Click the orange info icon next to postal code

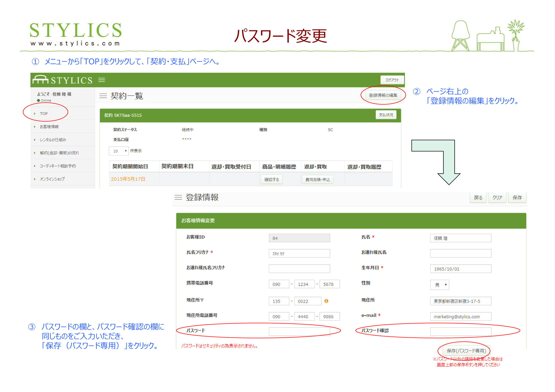pos(326,301)
